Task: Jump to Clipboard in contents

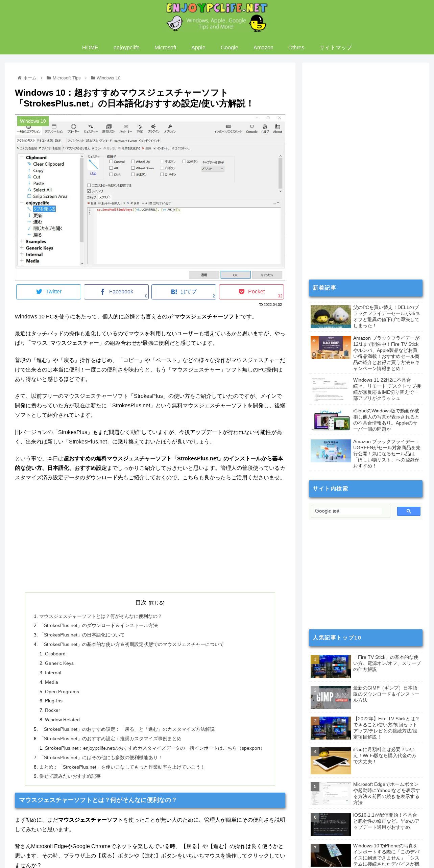Action: pyautogui.click(x=55, y=654)
